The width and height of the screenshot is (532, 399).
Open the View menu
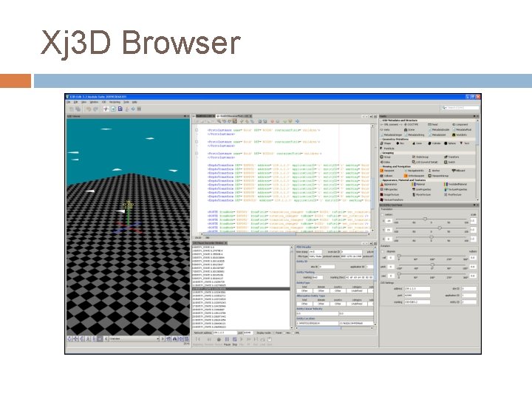[x=83, y=102]
